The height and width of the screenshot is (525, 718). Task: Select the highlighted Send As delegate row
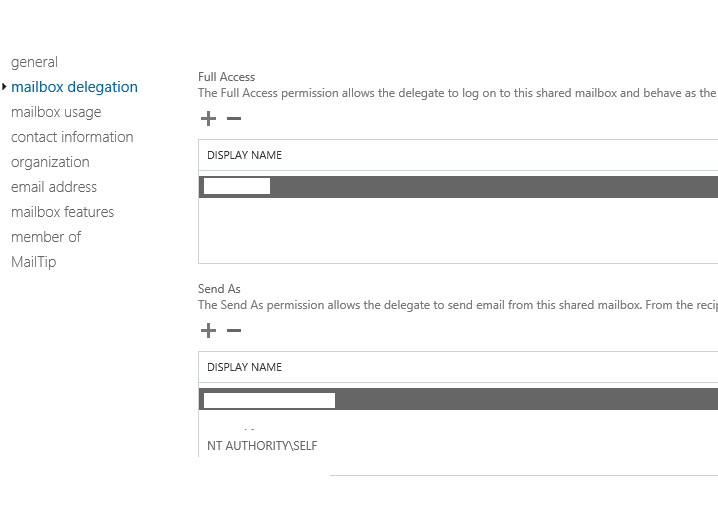coord(458,399)
